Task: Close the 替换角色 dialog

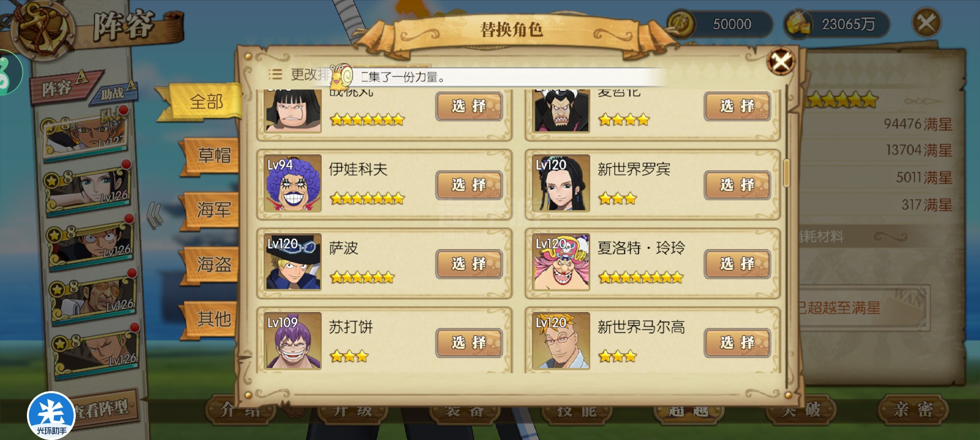Action: 781,62
